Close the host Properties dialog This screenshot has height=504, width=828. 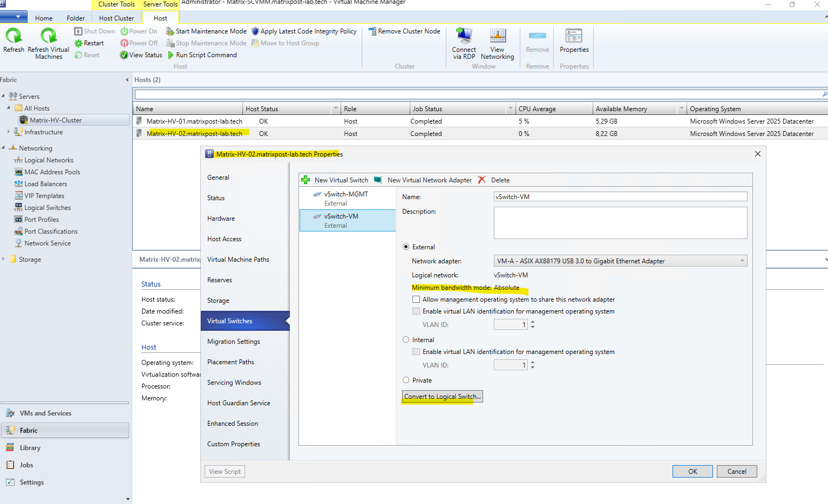coord(758,154)
